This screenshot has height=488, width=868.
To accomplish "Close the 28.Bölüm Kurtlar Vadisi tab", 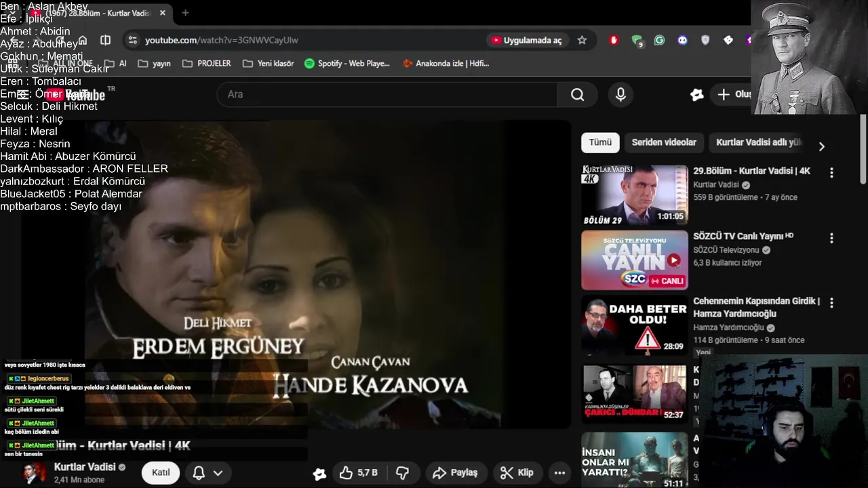I will (163, 13).
